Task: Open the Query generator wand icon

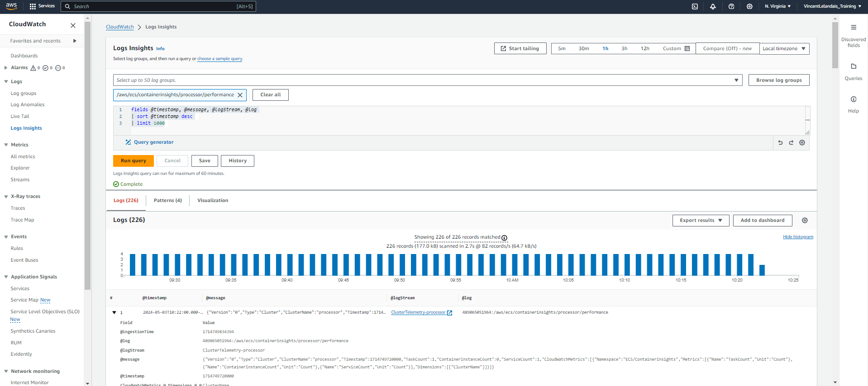Action: (128, 142)
